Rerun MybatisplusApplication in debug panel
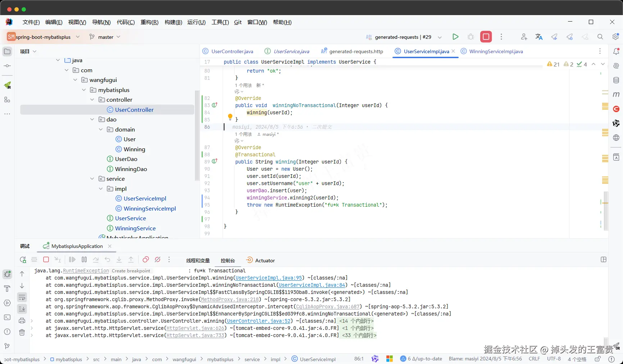 pyautogui.click(x=23, y=259)
